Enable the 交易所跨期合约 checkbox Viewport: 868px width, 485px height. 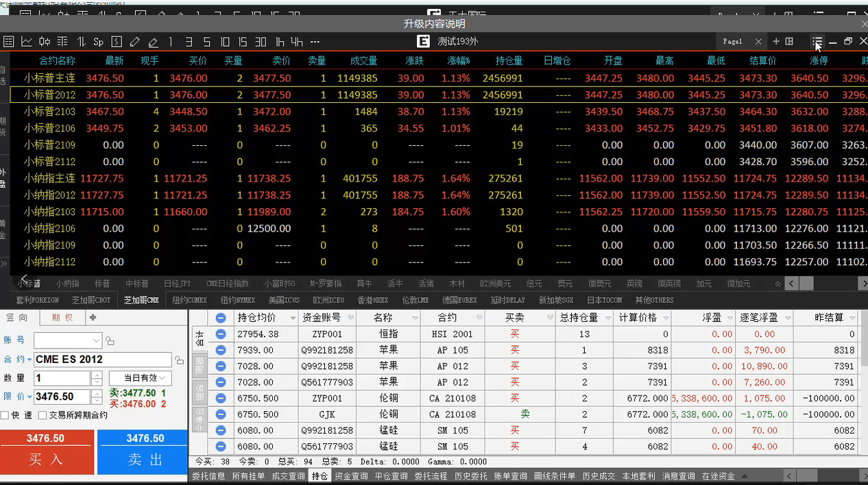click(x=43, y=415)
